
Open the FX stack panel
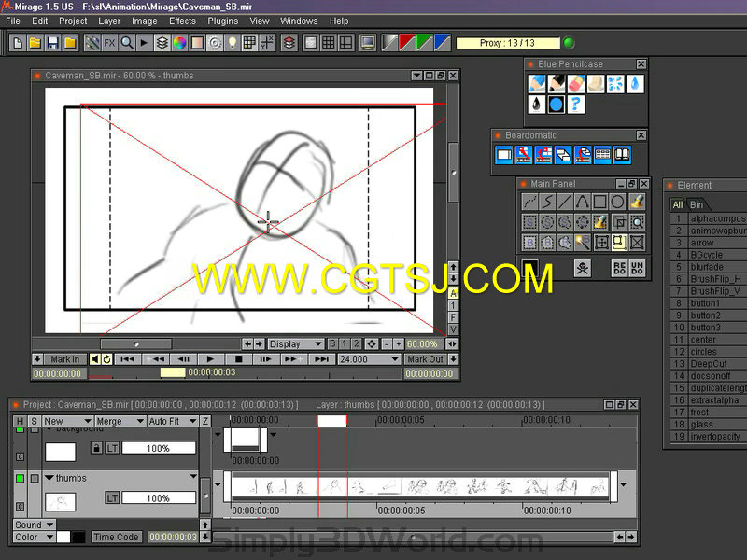tap(109, 43)
